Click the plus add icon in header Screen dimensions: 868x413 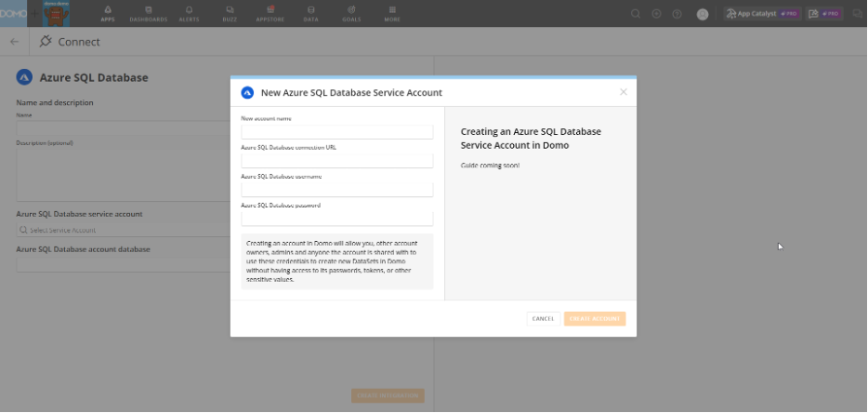656,14
